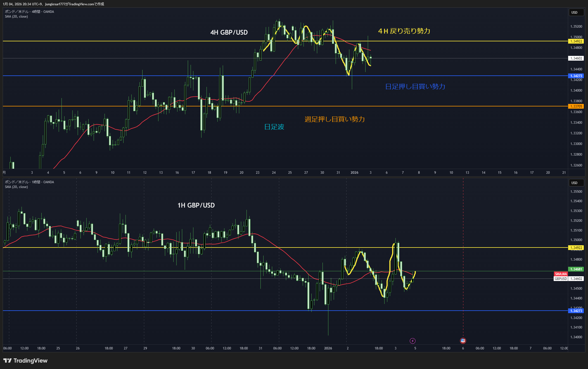Click the GBPUSD symbol price label
This screenshot has height=369, width=588.
[561, 279]
